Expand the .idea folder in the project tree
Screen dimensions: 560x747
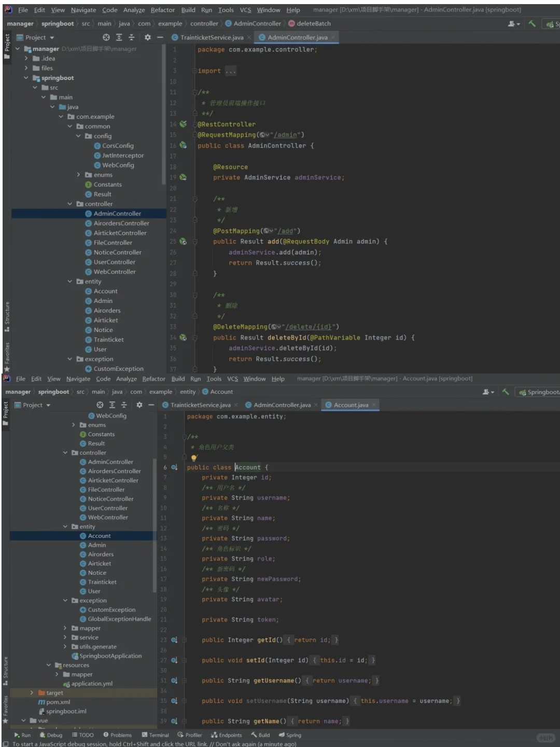pyautogui.click(x=26, y=59)
